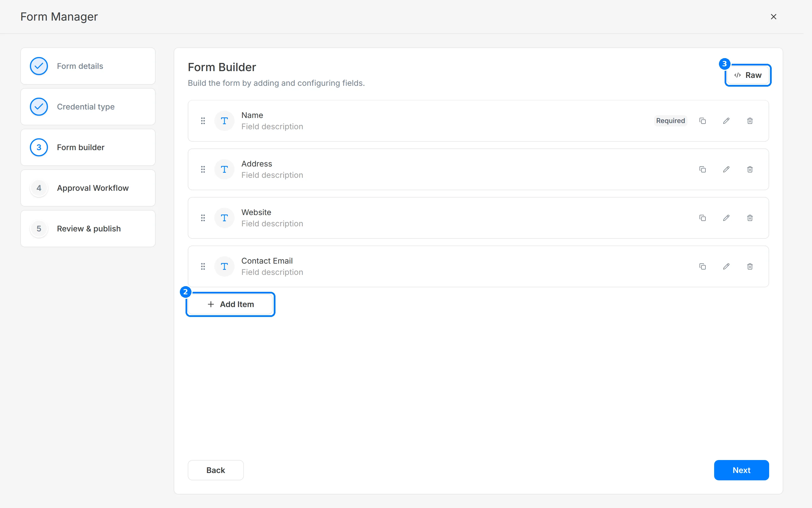Click the Contact Email field title
The image size is (812, 508).
point(267,261)
